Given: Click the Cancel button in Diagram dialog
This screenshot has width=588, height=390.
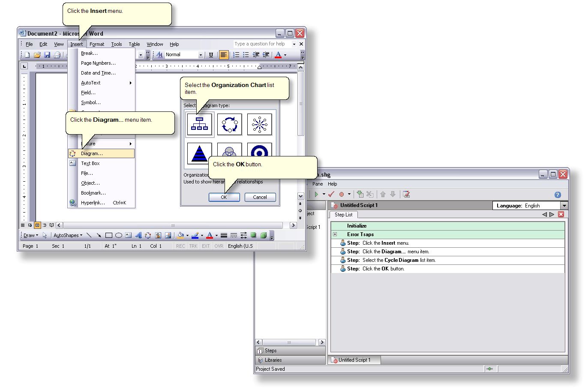Looking at the screenshot, I should (260, 197).
